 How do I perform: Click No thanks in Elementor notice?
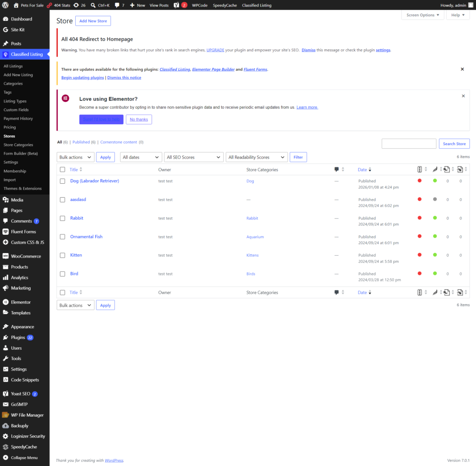coord(139,120)
